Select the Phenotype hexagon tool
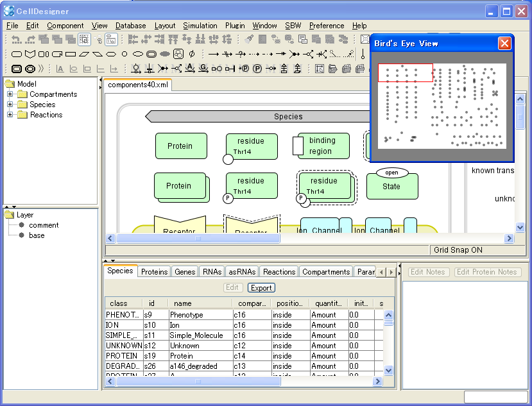This screenshot has height=406, width=532. [110, 54]
